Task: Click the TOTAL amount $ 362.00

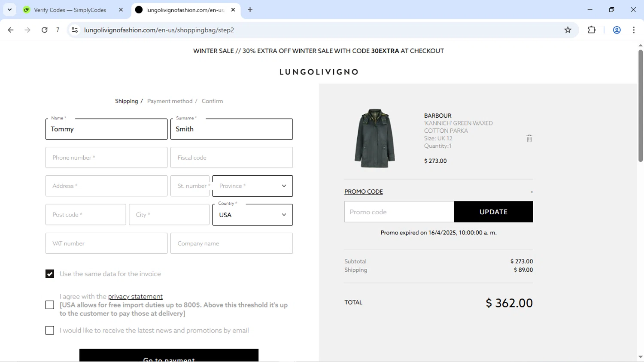Action: pyautogui.click(x=509, y=303)
